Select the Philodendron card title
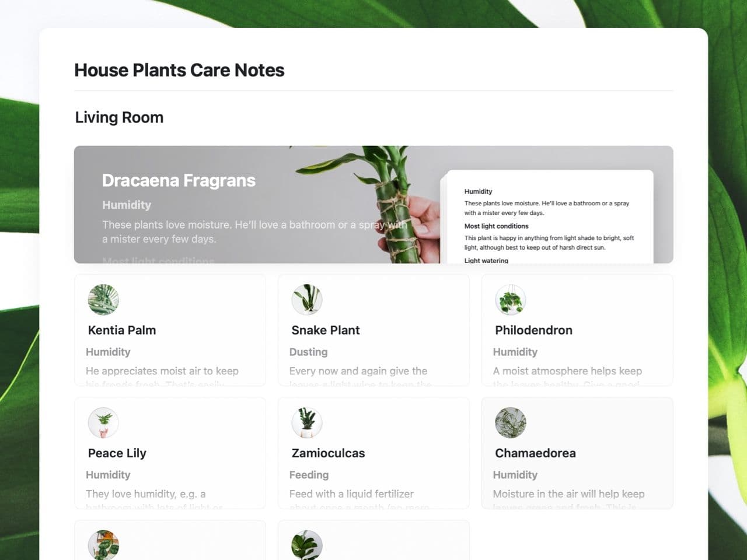Viewport: 747px width, 560px height. point(533,330)
